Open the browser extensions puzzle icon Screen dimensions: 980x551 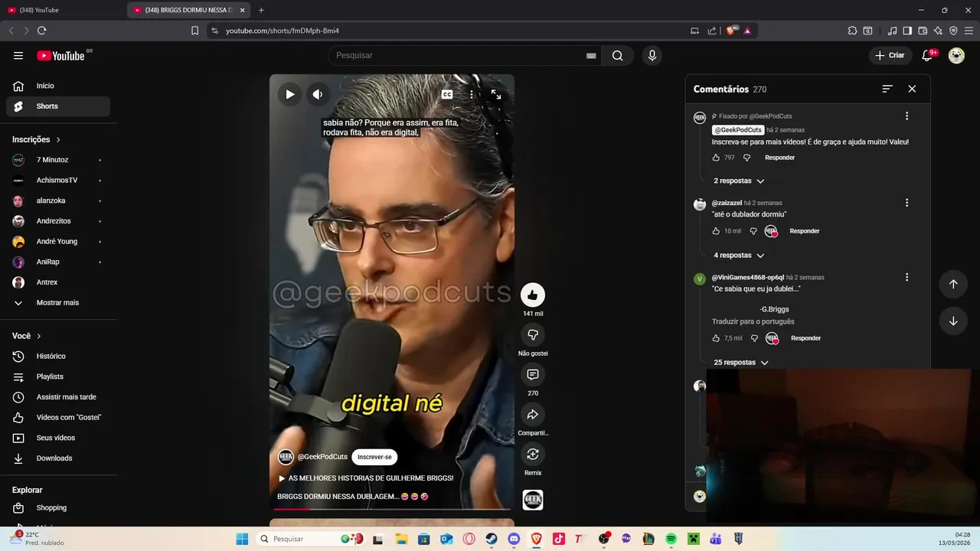click(x=852, y=31)
